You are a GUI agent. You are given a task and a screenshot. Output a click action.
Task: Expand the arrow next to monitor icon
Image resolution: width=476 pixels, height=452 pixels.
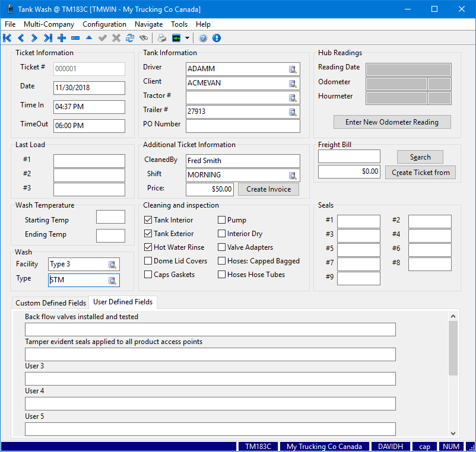tap(188, 38)
